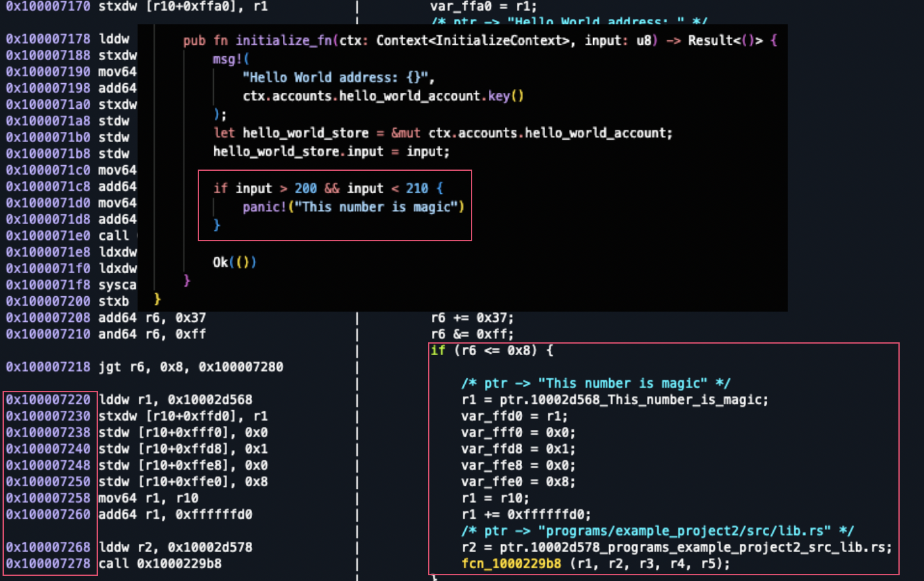This screenshot has height=581, width=924.
Task: Click the add64 r6, 0x37 instruction
Action: [152, 318]
